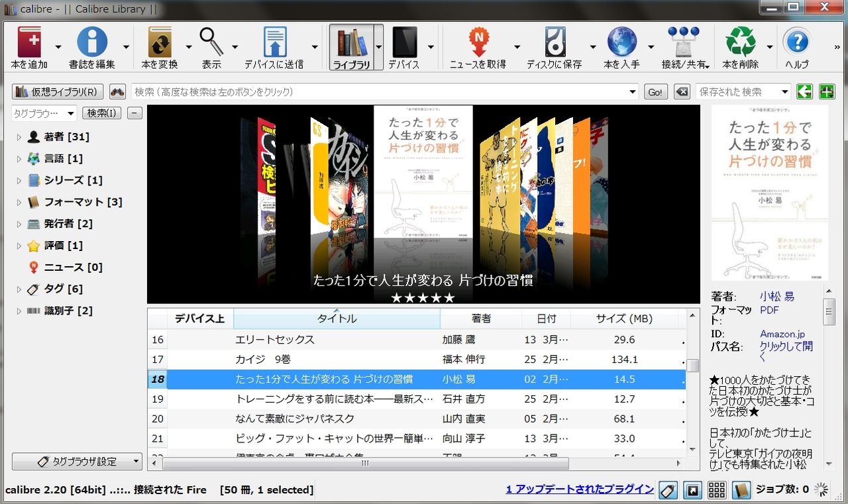The image size is (848, 504).
Task: Open the タグブラウザ設定 button
Action: [77, 461]
